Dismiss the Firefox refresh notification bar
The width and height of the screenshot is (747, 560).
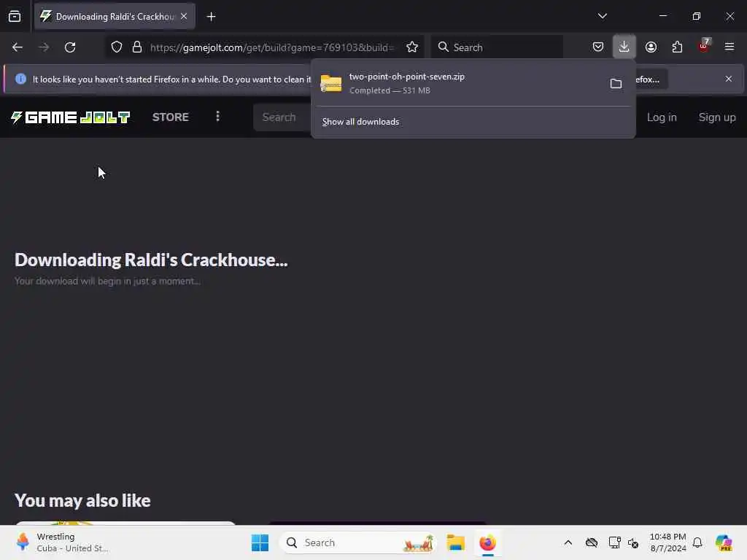pyautogui.click(x=729, y=79)
